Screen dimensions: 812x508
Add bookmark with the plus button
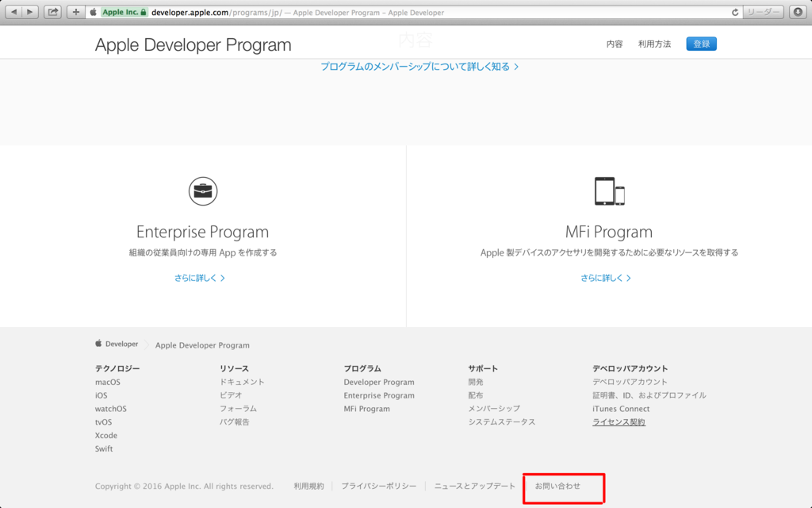pos(75,12)
